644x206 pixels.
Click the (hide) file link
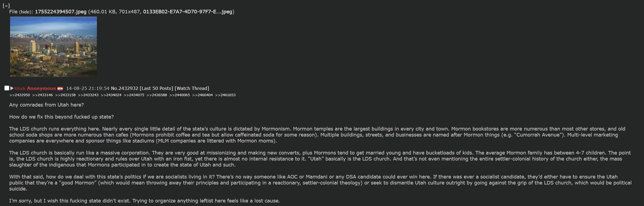(25, 12)
